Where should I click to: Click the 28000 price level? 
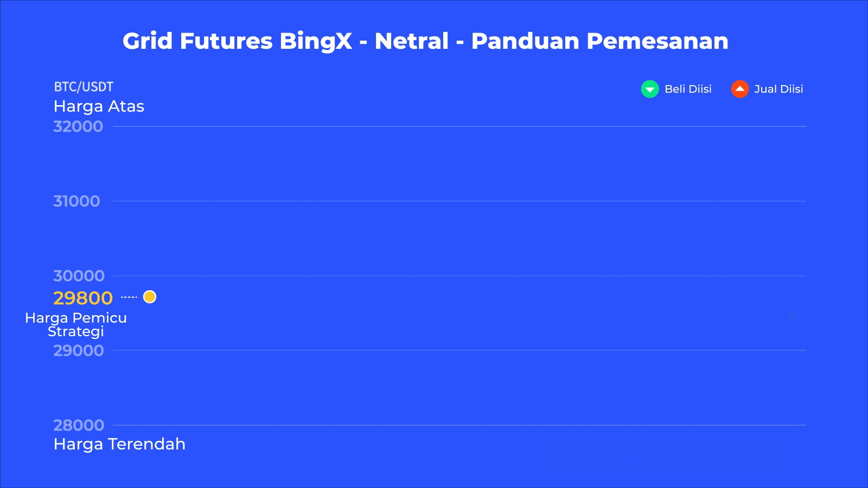(79, 425)
